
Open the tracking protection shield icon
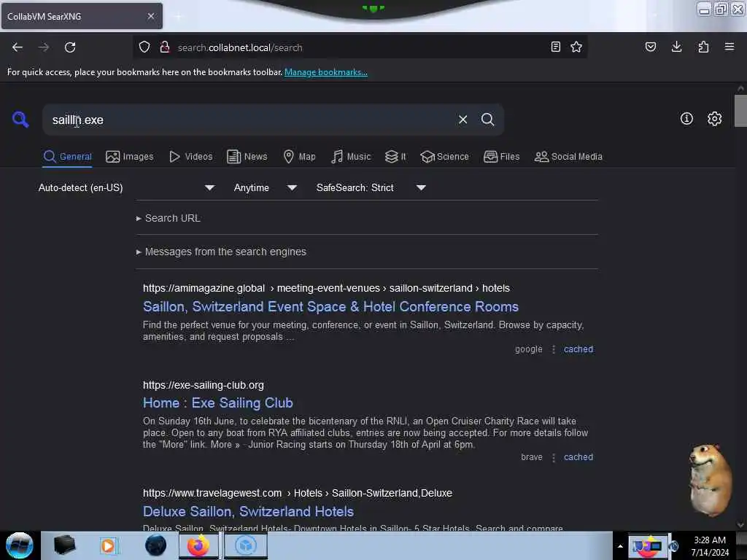(144, 47)
